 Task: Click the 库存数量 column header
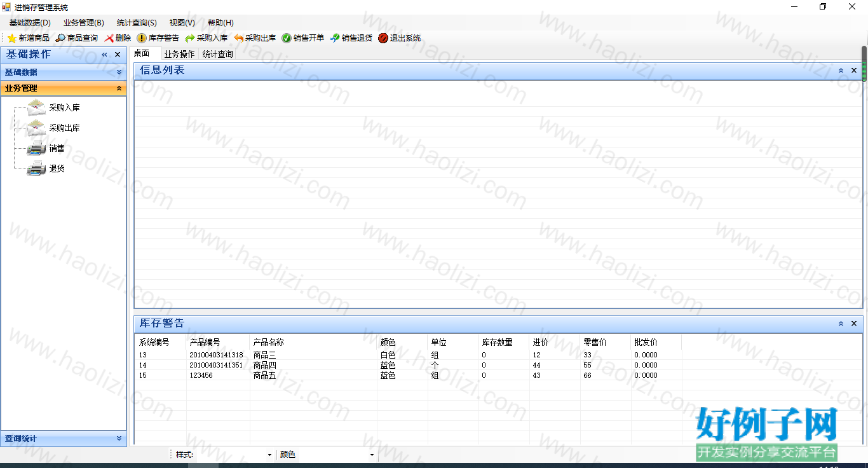click(x=504, y=342)
